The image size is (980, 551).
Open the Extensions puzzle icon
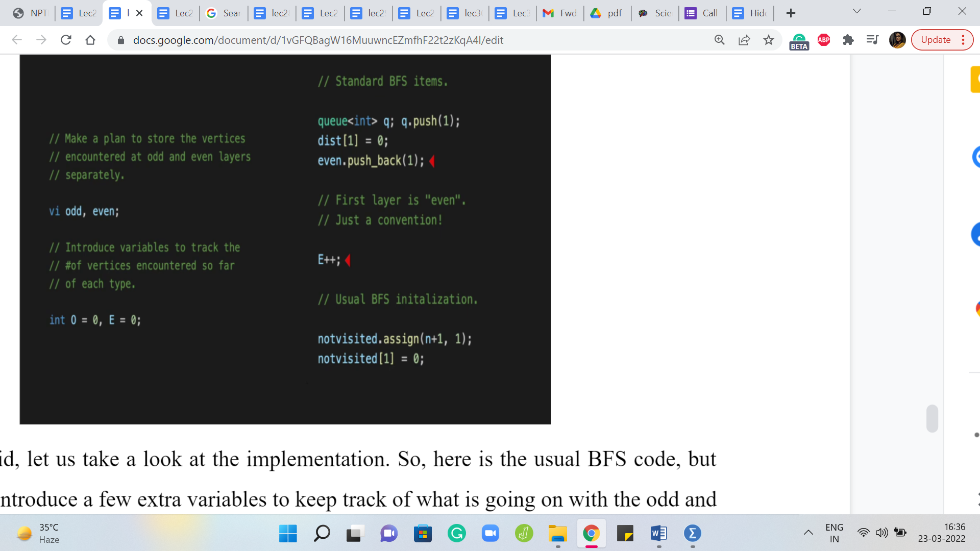pyautogui.click(x=848, y=40)
